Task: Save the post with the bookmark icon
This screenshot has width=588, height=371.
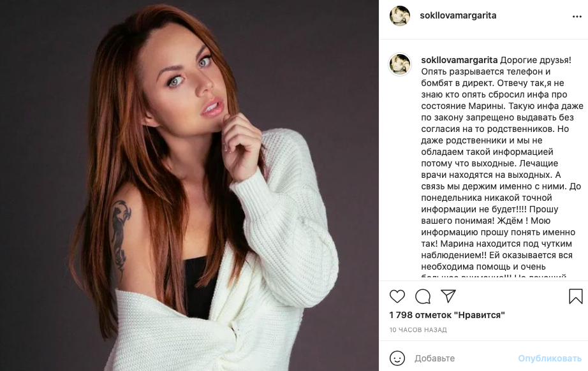Action: pos(575,296)
